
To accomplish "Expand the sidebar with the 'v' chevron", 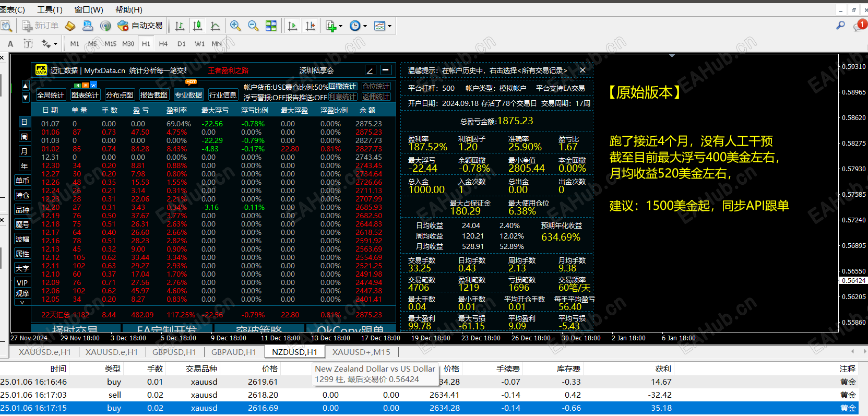I will click(22, 302).
